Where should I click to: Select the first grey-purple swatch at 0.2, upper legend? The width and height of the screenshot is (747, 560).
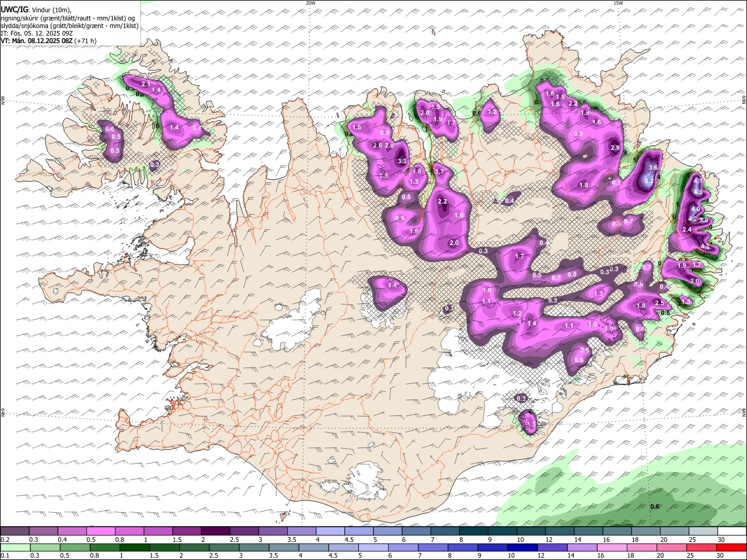(x=15, y=531)
